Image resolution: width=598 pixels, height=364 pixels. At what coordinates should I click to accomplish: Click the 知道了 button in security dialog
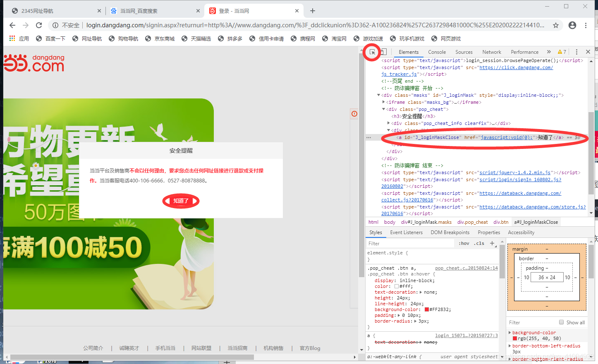pyautogui.click(x=181, y=201)
